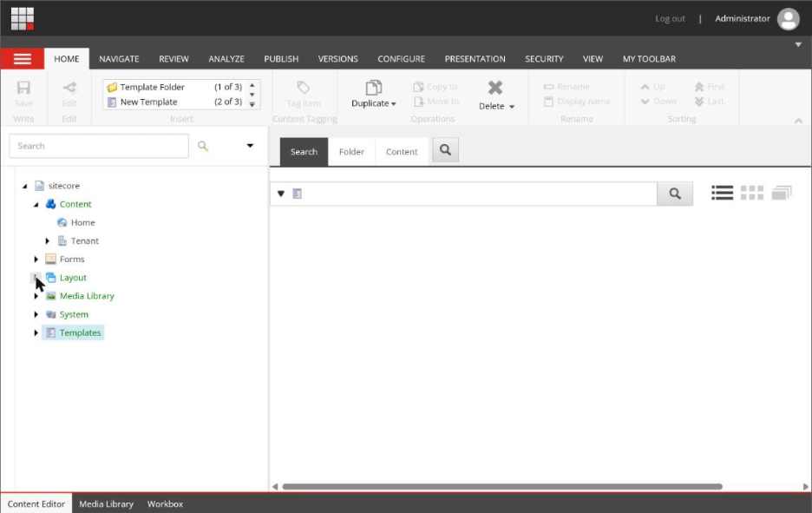Click the Move to command
Screen dimensions: 812x513
tap(436, 102)
